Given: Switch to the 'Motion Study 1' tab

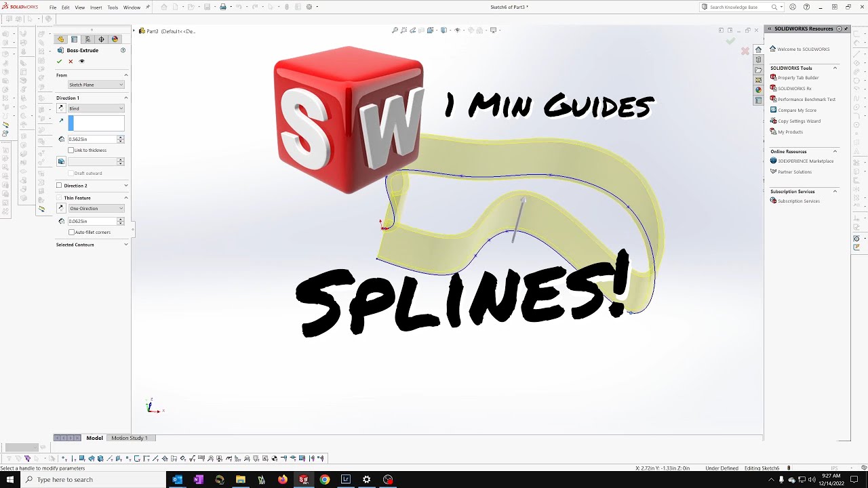Looking at the screenshot, I should (x=129, y=438).
